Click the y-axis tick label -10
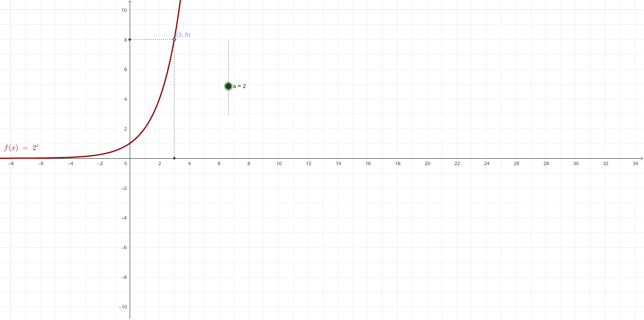 click(x=124, y=307)
